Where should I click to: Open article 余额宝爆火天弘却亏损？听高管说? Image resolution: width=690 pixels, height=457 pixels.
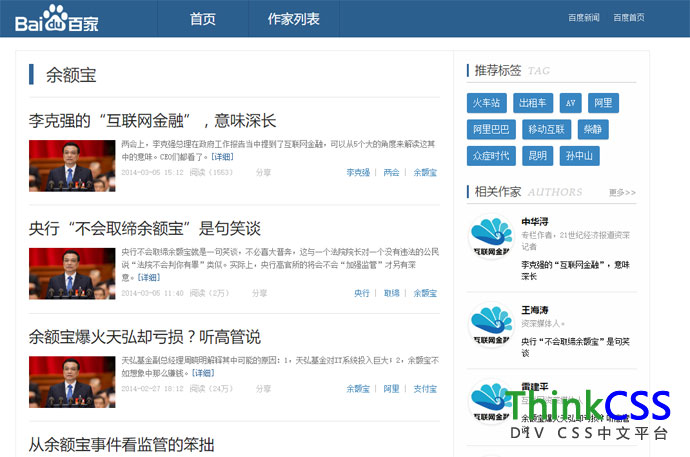click(x=145, y=337)
